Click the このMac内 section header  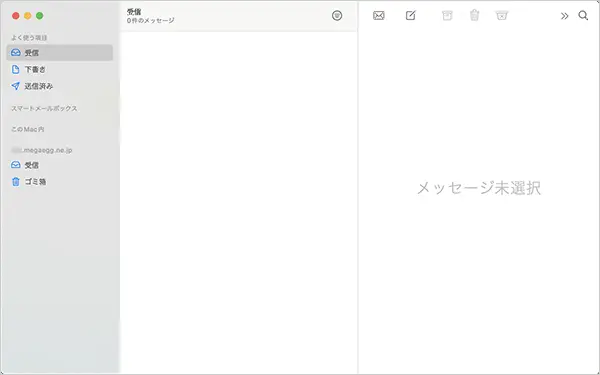tap(28, 129)
